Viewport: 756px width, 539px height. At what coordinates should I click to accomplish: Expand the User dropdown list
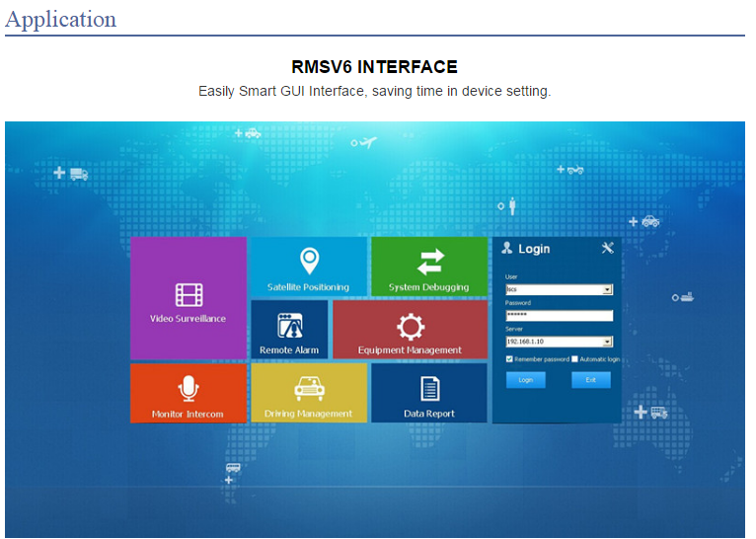point(608,289)
